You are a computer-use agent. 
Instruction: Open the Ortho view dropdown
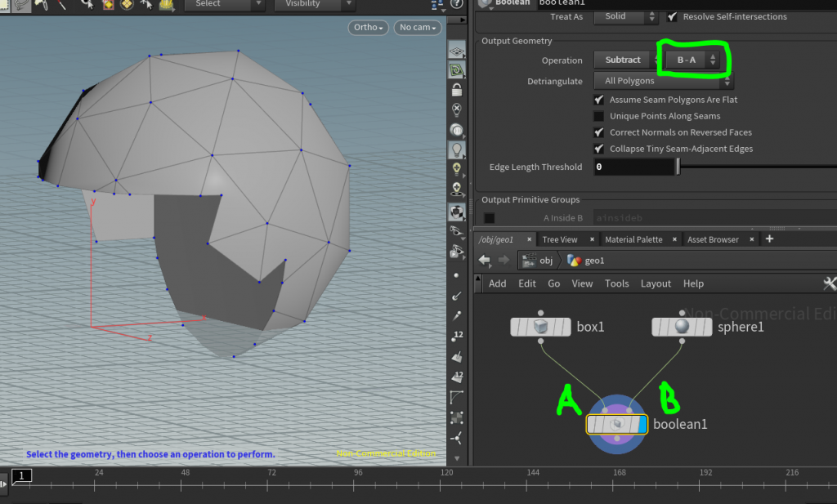click(x=368, y=27)
